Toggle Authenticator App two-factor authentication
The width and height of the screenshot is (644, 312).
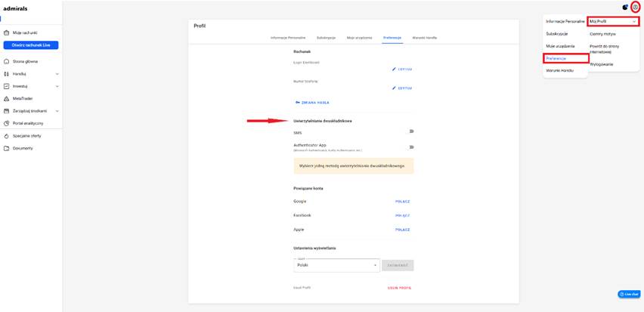[x=411, y=147]
